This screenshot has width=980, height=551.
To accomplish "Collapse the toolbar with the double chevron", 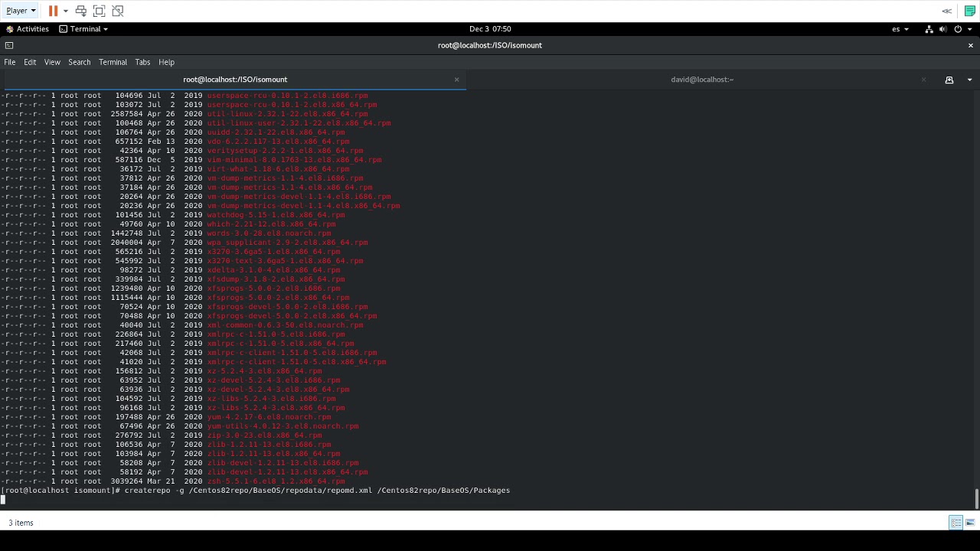I will pos(947,11).
